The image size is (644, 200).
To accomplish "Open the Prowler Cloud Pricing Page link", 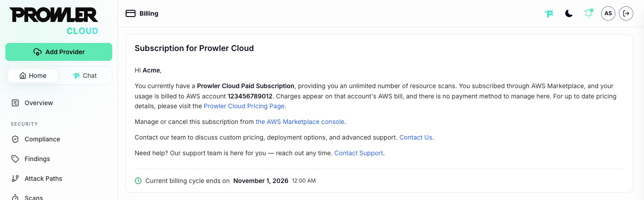I will pos(244,106).
